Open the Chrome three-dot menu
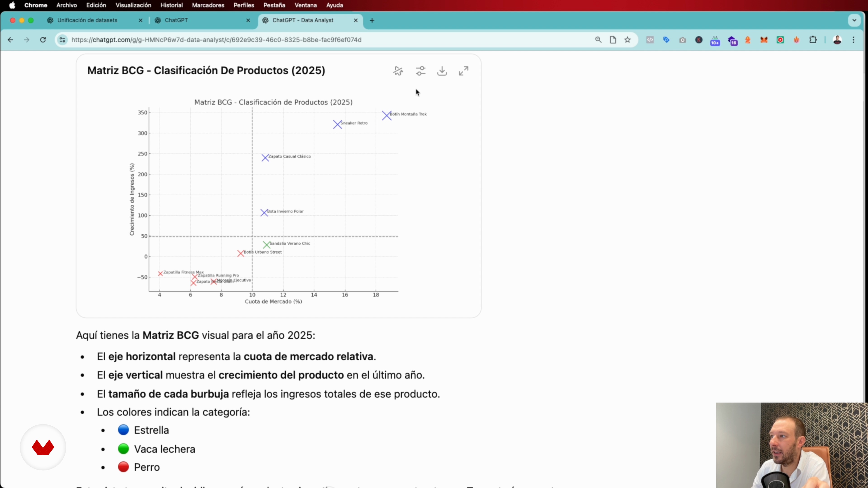Screen dimensions: 868x488 click(x=854, y=40)
